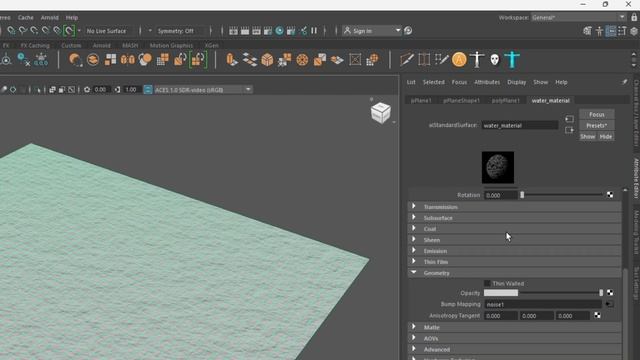Switch to the polyPlane1 tab
Viewport: 640px width, 360px height.
tap(506, 100)
